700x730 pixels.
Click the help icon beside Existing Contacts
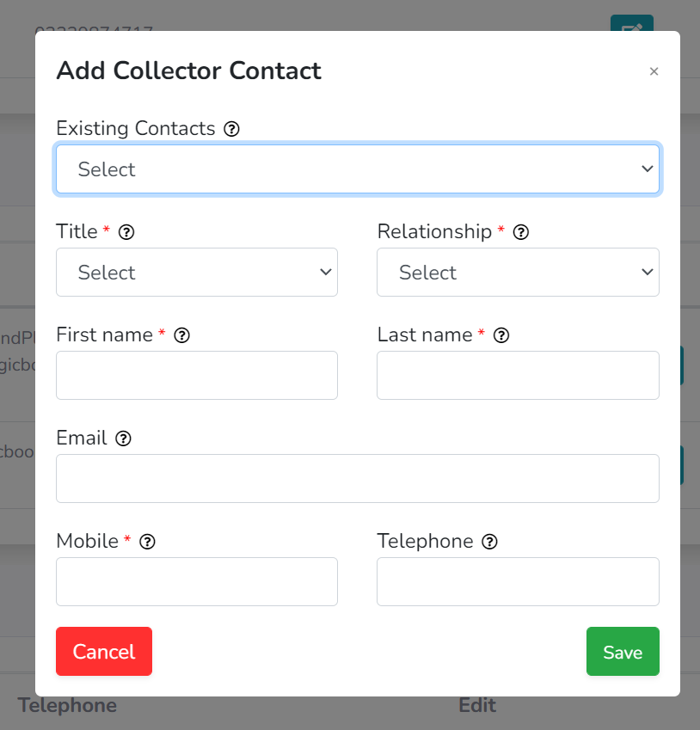(x=231, y=129)
